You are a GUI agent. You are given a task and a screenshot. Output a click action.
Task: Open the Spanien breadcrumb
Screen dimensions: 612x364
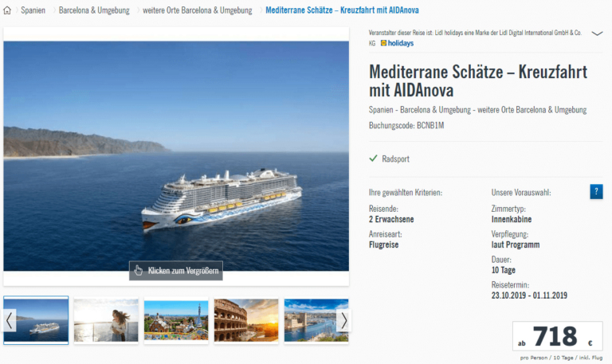click(33, 10)
